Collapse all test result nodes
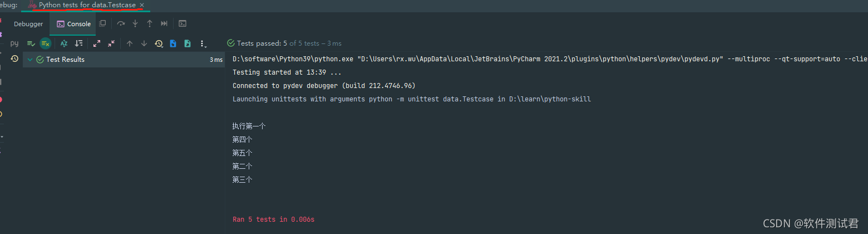Viewport: 868px width, 234px height. click(x=111, y=43)
